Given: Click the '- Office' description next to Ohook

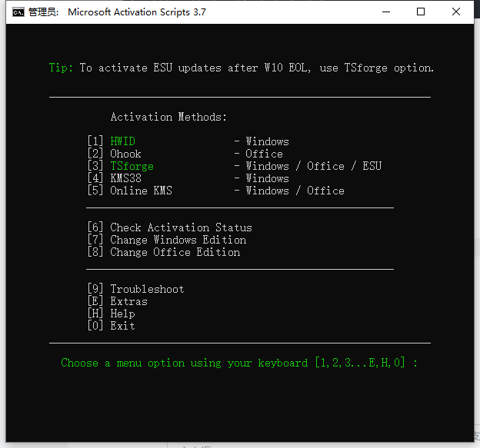Looking at the screenshot, I should click(x=258, y=154).
